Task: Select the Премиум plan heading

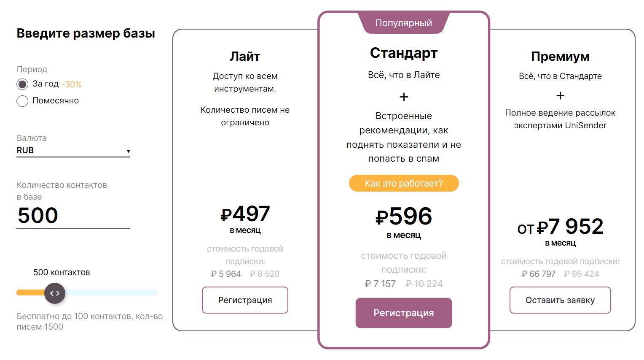Action: [x=560, y=56]
